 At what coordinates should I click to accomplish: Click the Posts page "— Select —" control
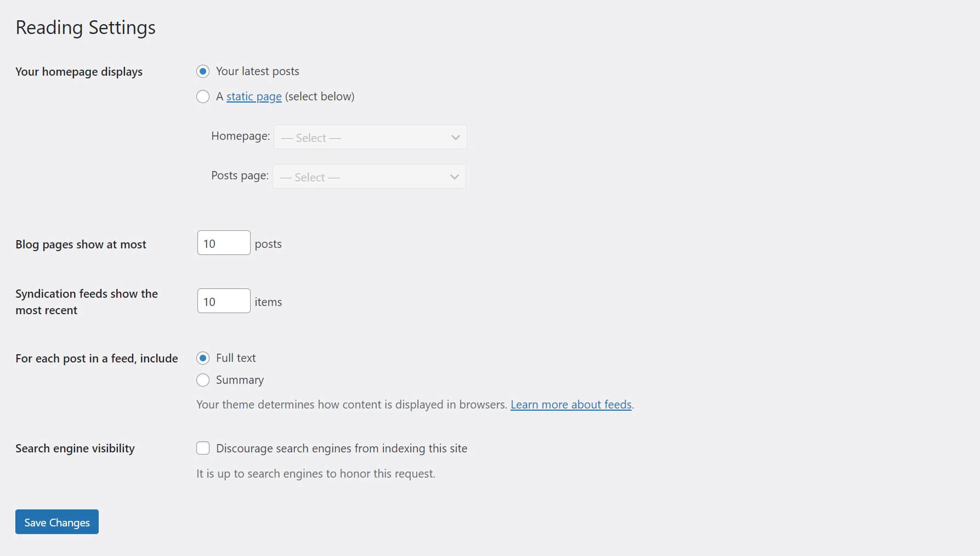pyautogui.click(x=369, y=177)
